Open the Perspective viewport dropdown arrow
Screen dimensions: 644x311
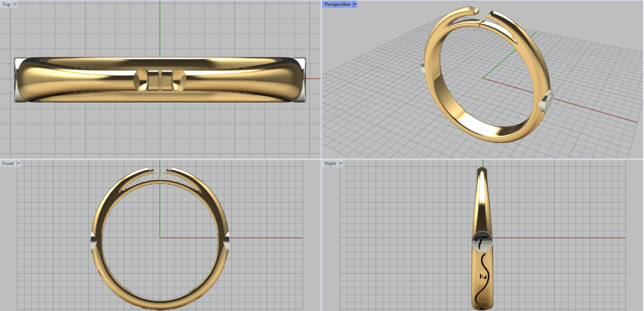pos(355,4)
